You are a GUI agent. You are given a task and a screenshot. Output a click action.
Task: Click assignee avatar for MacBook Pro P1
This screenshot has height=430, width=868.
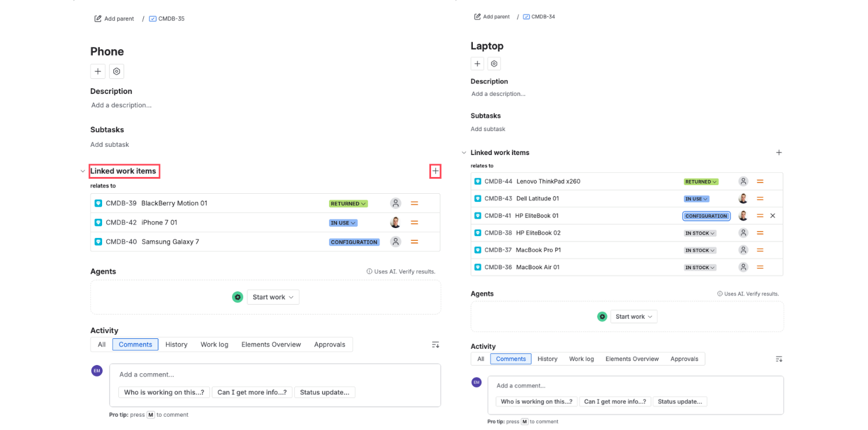tap(743, 250)
